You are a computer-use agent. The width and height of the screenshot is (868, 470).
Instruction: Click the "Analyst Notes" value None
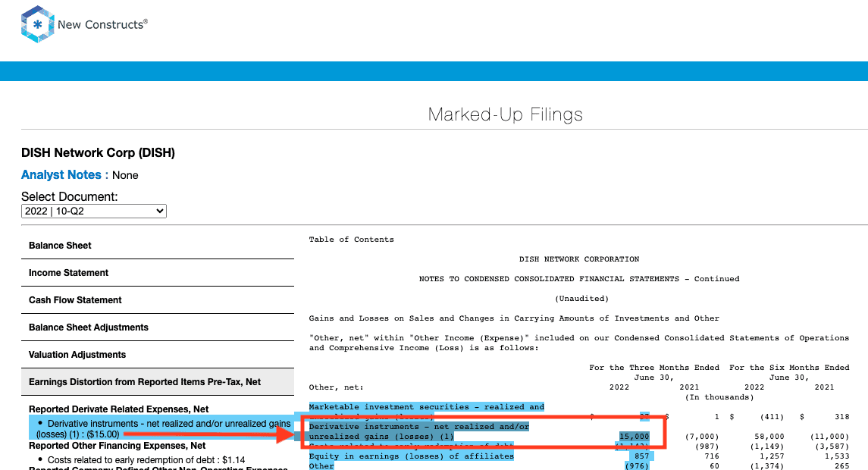[125, 175]
